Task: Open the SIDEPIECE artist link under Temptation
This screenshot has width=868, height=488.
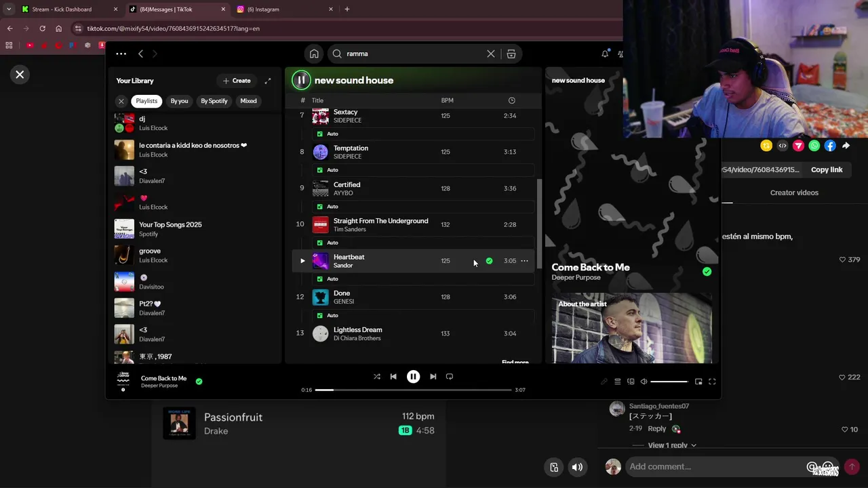Action: (347, 157)
